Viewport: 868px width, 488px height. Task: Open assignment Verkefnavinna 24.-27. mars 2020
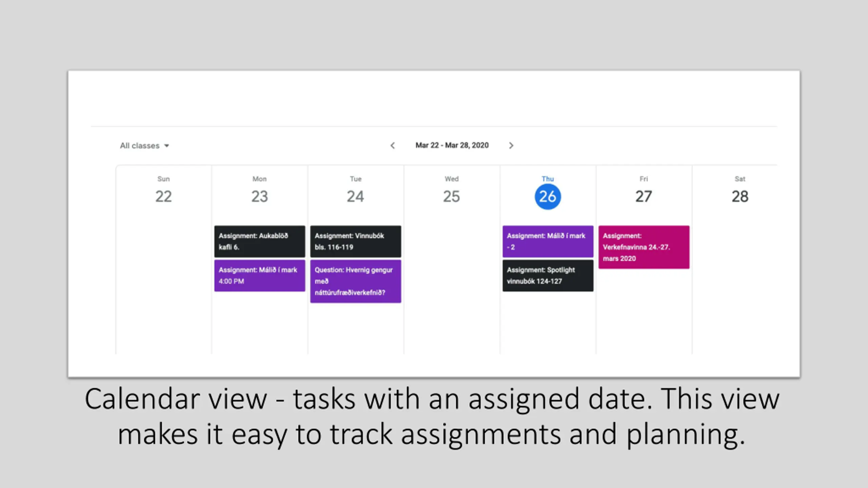644,247
